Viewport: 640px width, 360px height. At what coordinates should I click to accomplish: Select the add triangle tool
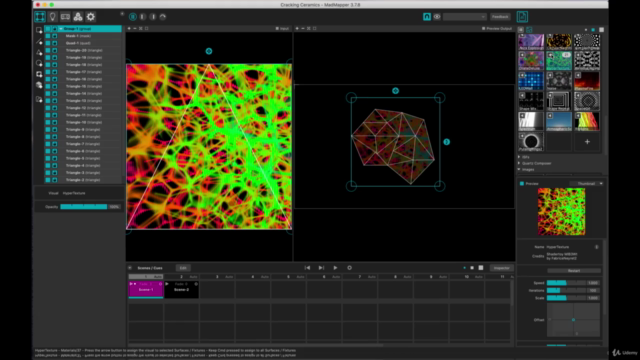(x=39, y=52)
